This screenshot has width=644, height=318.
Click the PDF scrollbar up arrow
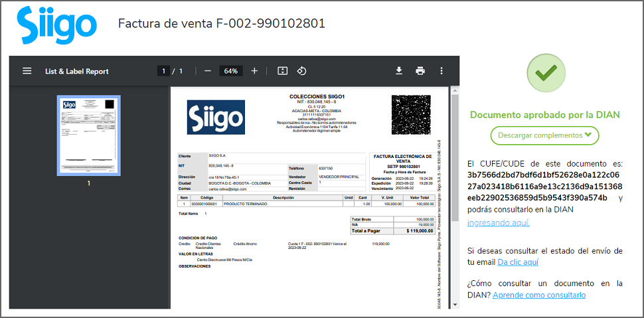point(455,90)
